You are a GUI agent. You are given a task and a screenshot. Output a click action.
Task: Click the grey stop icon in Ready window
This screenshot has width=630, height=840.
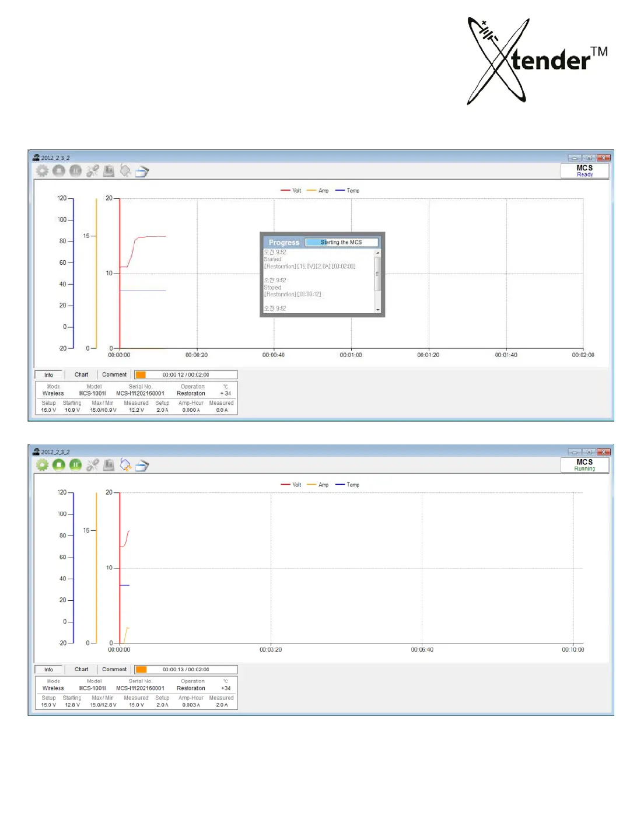click(59, 171)
